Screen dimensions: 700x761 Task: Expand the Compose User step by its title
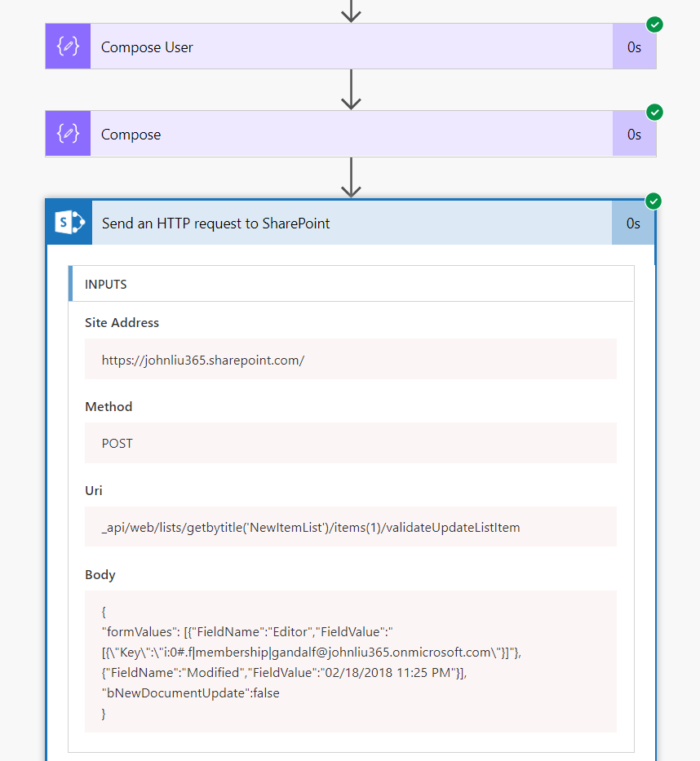(x=148, y=47)
